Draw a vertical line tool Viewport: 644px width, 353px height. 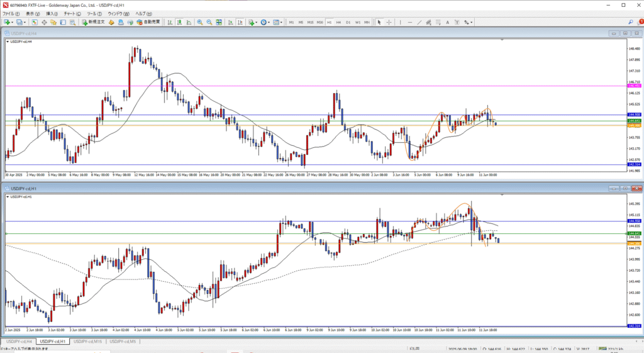click(x=401, y=22)
